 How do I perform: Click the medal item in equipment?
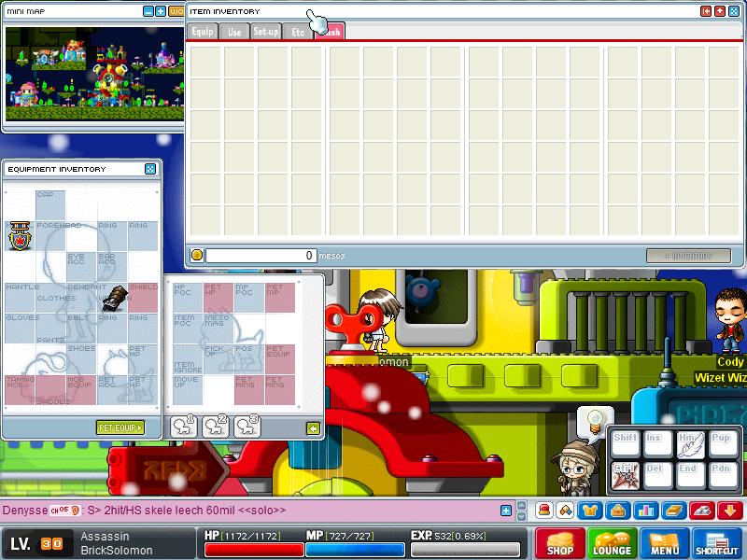pyautogui.click(x=19, y=235)
